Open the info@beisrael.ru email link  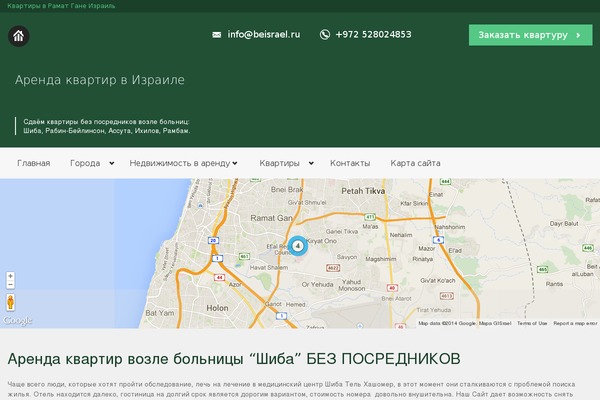pos(264,34)
